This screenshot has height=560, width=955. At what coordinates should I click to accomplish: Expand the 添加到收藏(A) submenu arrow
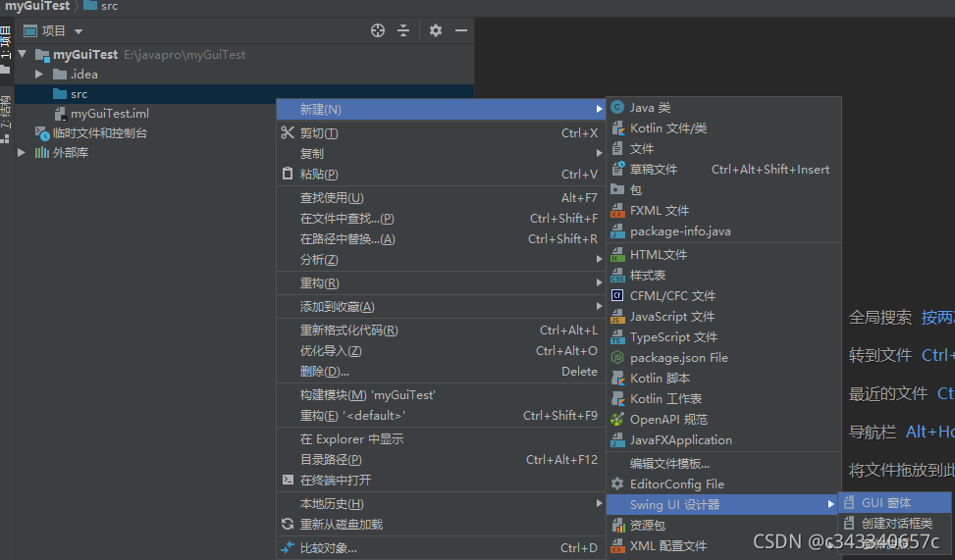600,306
